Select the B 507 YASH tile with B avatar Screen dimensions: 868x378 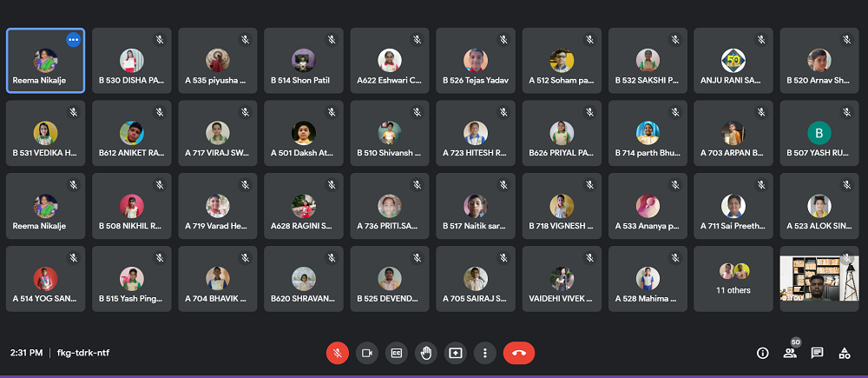pyautogui.click(x=819, y=133)
